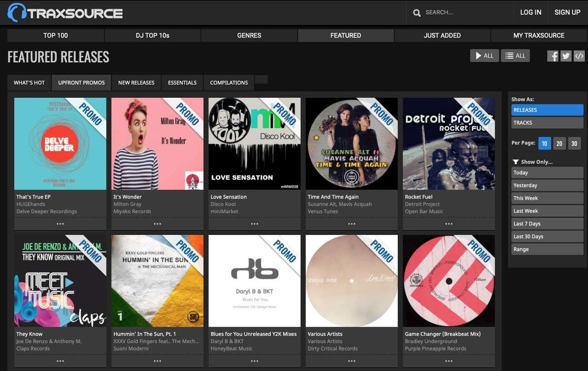Expand options under It's Wonder
588x371 pixels.
[x=158, y=224]
